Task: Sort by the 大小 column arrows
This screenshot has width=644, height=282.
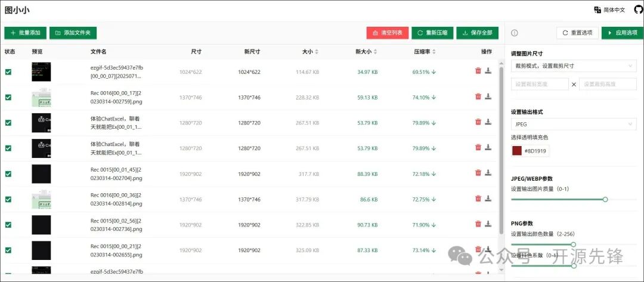Action: pyautogui.click(x=316, y=52)
